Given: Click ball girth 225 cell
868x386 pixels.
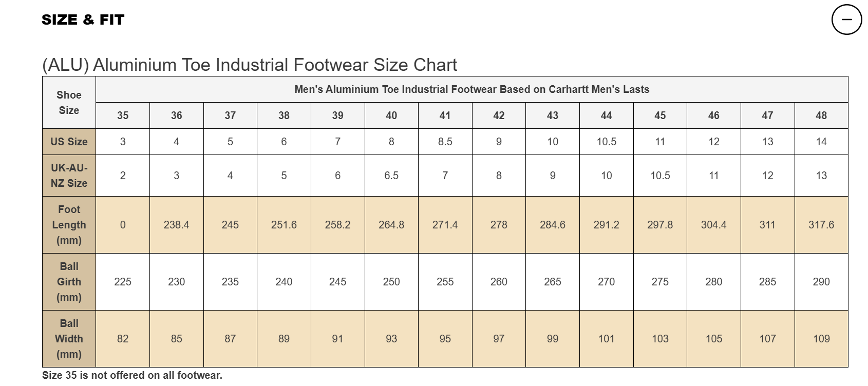Looking at the screenshot, I should tap(123, 282).
